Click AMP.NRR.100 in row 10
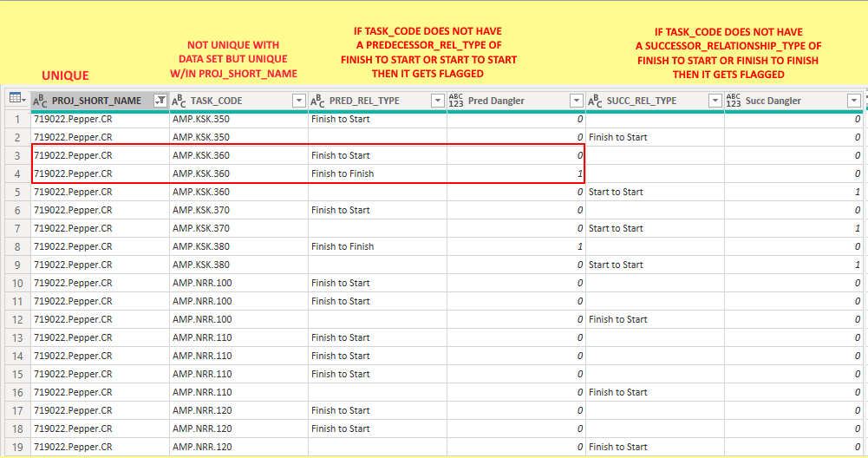The width and height of the screenshot is (868, 458). pyautogui.click(x=202, y=283)
